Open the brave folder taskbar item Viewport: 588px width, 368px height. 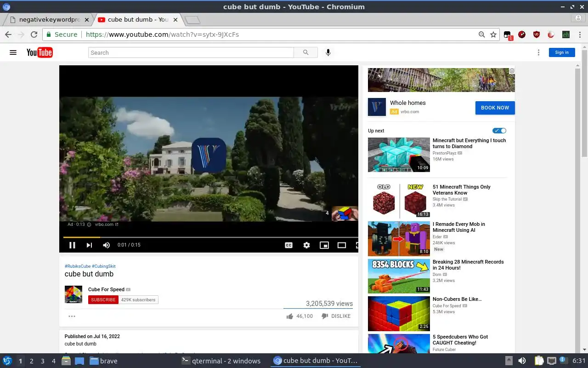(x=103, y=361)
